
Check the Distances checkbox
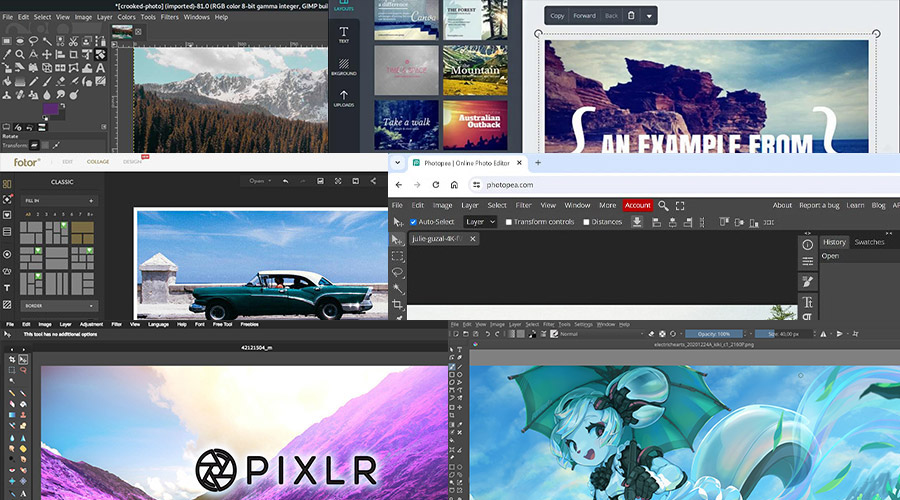(x=587, y=222)
